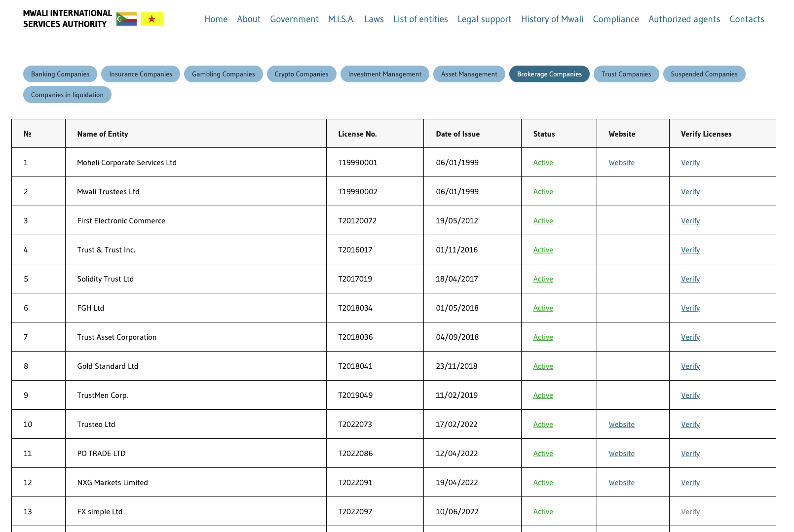Open List of entities
This screenshot has width=794, height=532.
420,19
